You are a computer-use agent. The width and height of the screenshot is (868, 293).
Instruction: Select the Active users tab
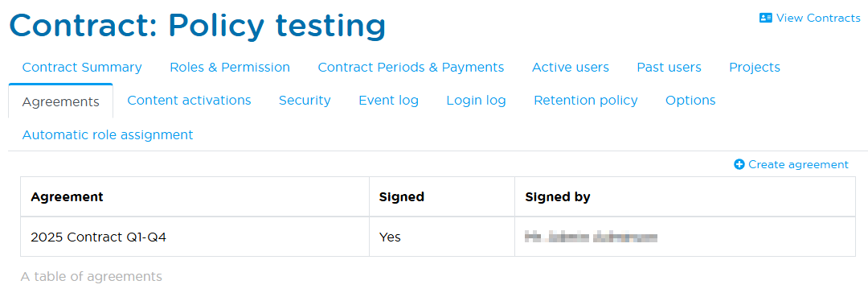[570, 67]
